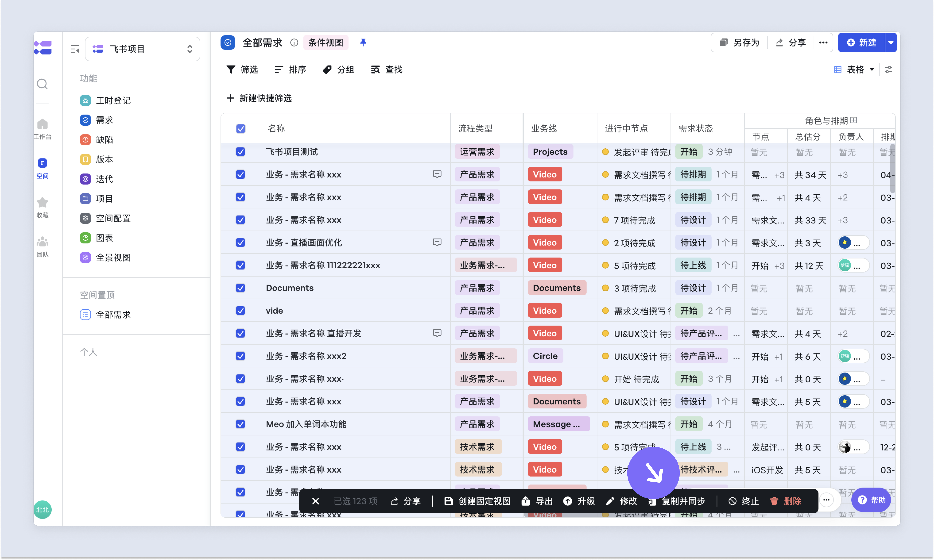Screen dimensions: 934x560
Task: Click 新建快捷筛选 to add quick filter
Action: click(x=259, y=98)
